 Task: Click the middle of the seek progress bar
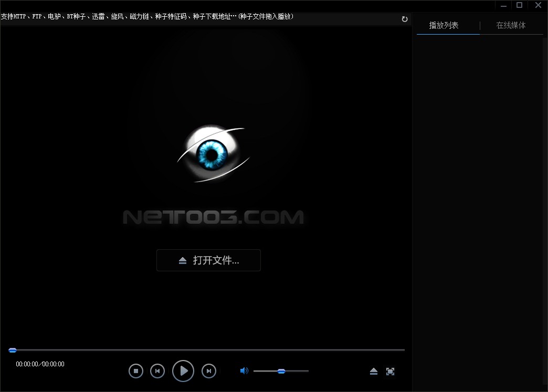click(x=207, y=349)
